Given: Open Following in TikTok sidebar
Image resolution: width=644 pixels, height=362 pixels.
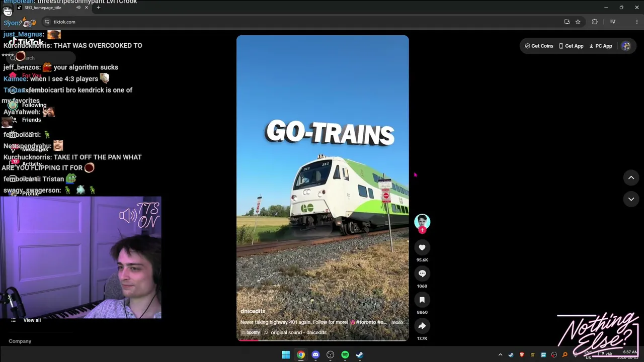Looking at the screenshot, I should point(34,105).
